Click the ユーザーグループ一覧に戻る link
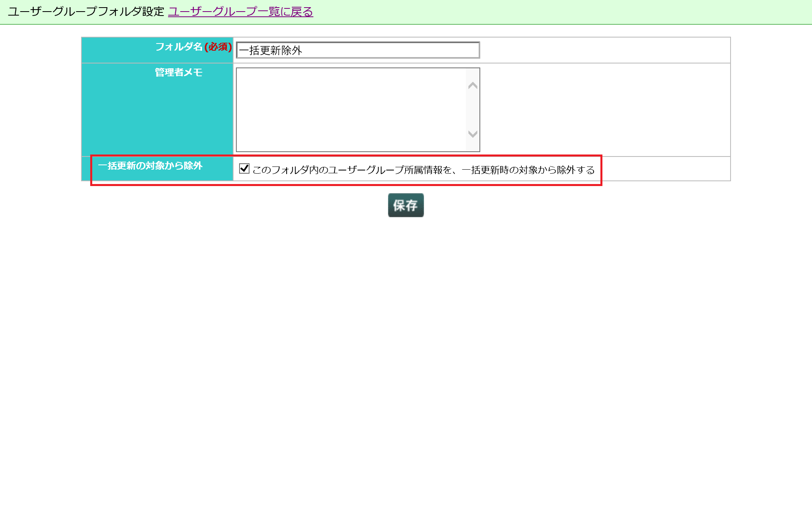The height and width of the screenshot is (511, 812). 240,12
